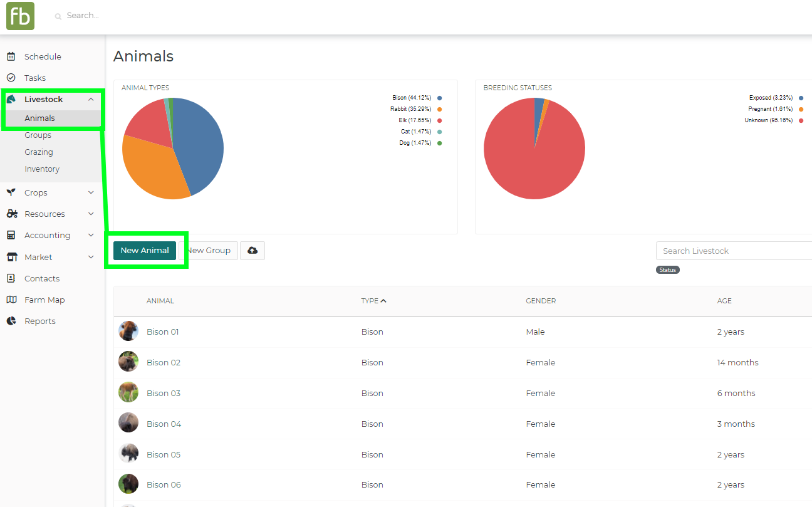This screenshot has width=812, height=507.
Task: Collapse the Livestock menu section
Action: 91,99
